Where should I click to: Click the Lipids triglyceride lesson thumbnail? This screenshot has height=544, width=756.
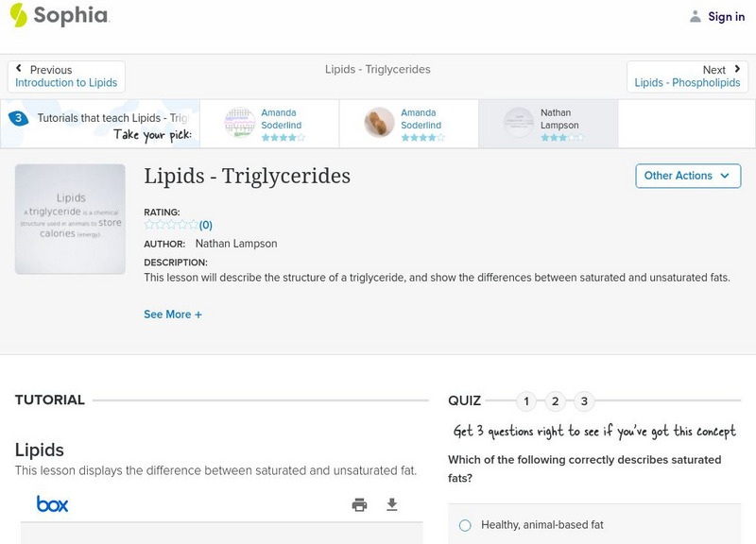pyautogui.click(x=70, y=219)
